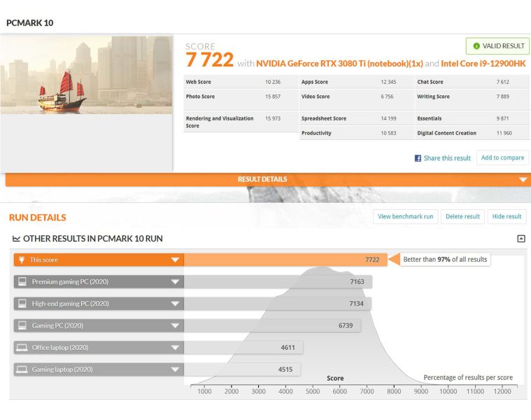Expand the Gaming PC (2020) dropdown arrow
Viewport: 531px width, 420px height.
coord(175,325)
